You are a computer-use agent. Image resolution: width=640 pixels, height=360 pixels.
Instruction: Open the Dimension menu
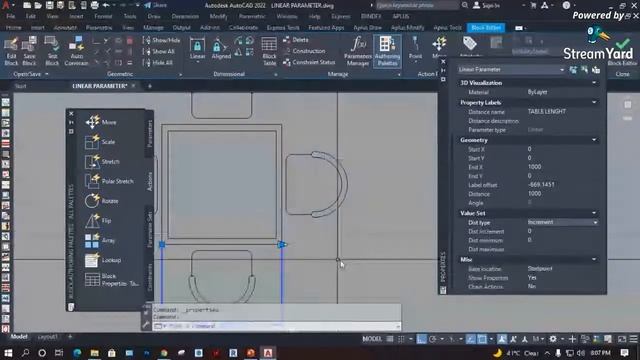click(185, 16)
